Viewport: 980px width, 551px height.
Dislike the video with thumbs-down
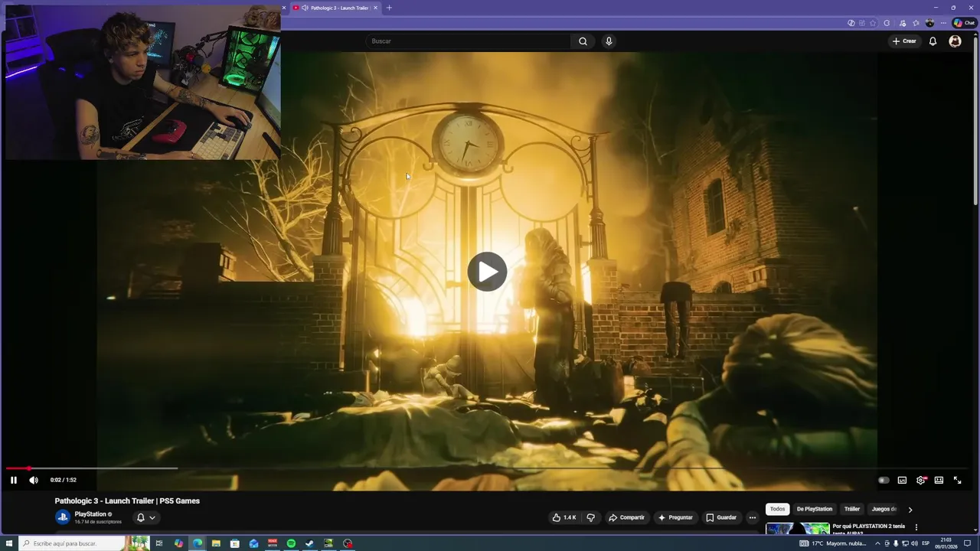pyautogui.click(x=590, y=517)
